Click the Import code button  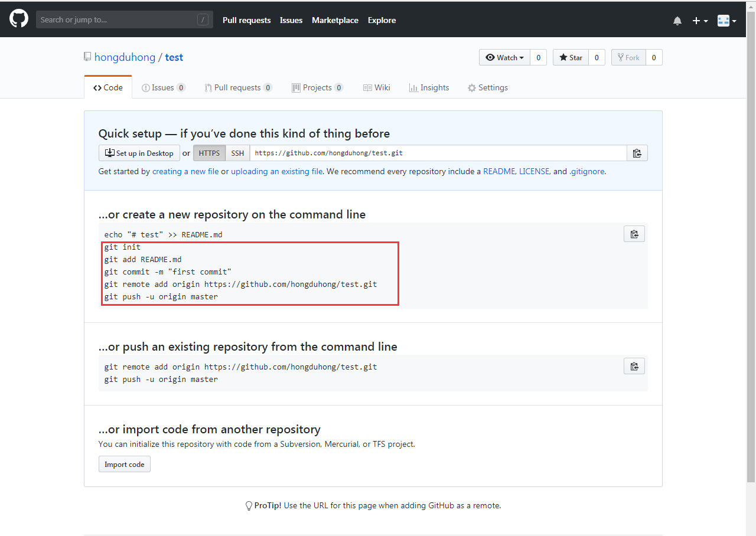[x=125, y=464]
